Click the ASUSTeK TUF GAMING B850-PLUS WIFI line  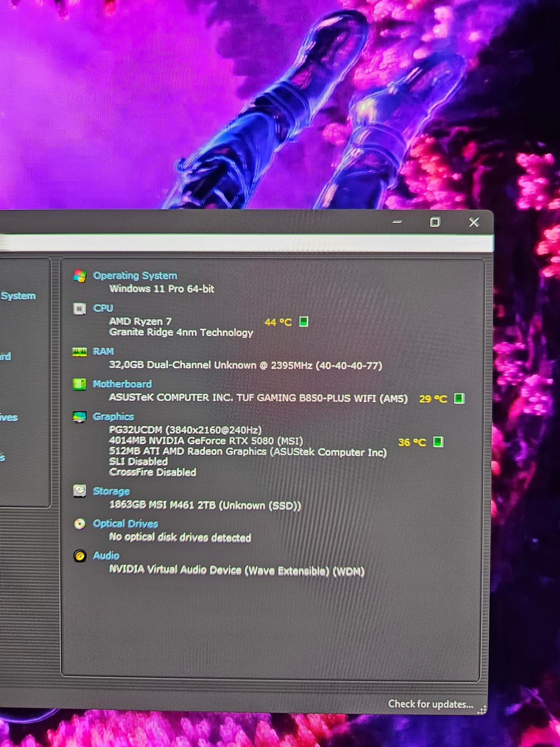coord(258,398)
